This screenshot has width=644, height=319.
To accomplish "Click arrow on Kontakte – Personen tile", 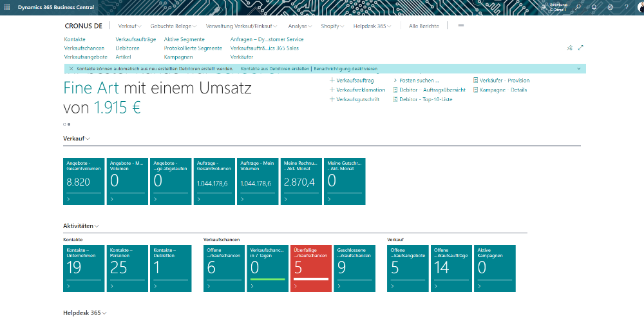I will pos(111,286).
